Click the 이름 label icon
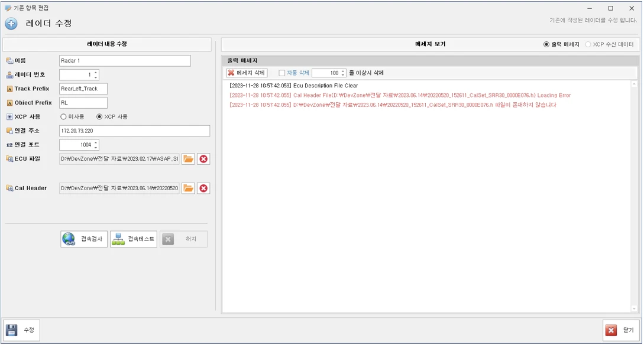The height and width of the screenshot is (345, 644). click(9, 61)
